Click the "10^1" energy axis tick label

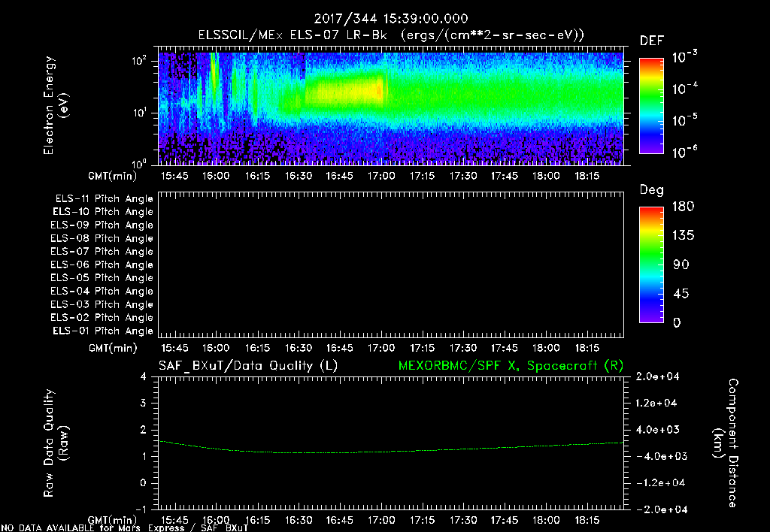139,113
